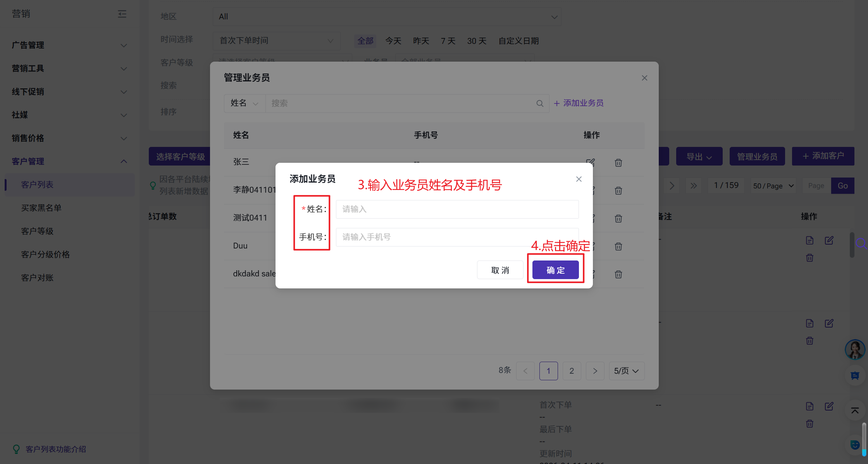Click search magnifier in salesperson search box
The image size is (868, 464).
[x=539, y=103]
